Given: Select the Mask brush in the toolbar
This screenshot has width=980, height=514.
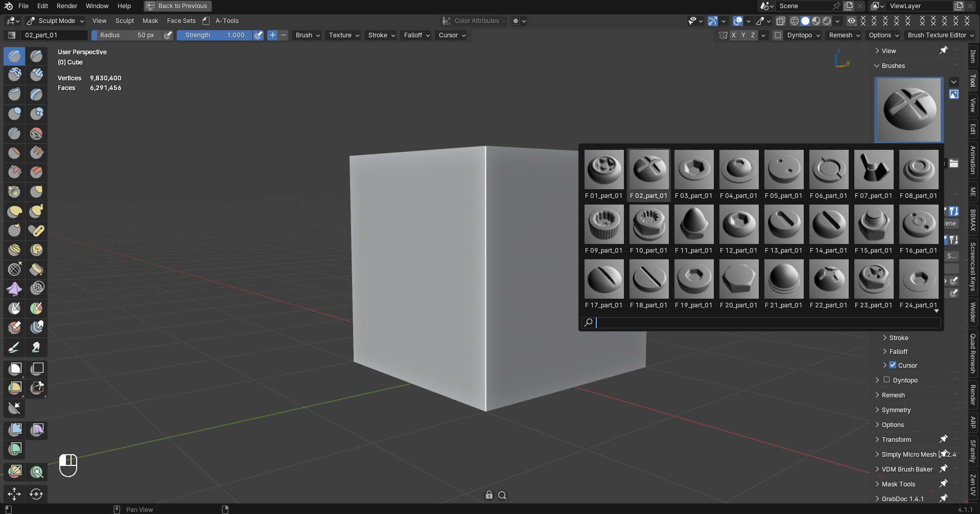Looking at the screenshot, I should (14, 308).
